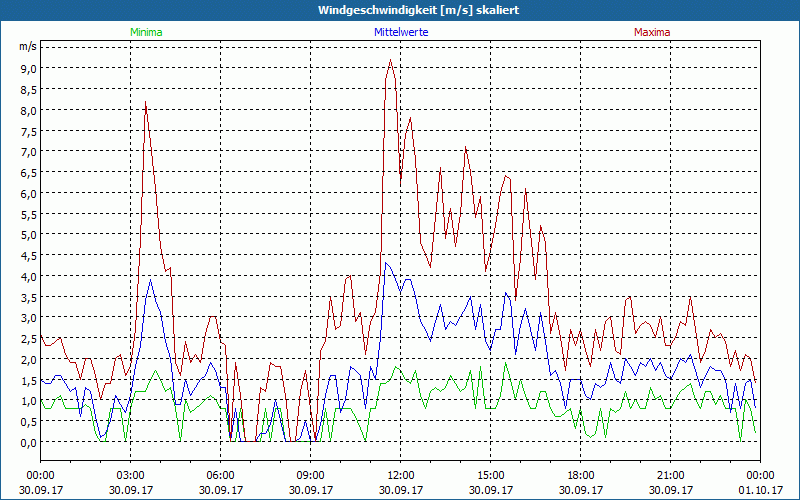Click the '00:00' label dated 30.09.17
Viewport: 800px width, 500px height.
(x=40, y=476)
